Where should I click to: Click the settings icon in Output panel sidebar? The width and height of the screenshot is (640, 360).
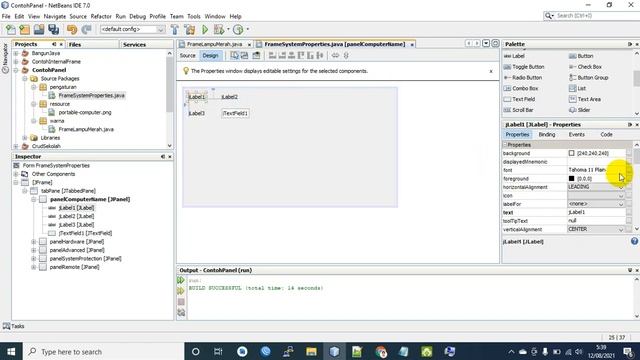tap(181, 313)
